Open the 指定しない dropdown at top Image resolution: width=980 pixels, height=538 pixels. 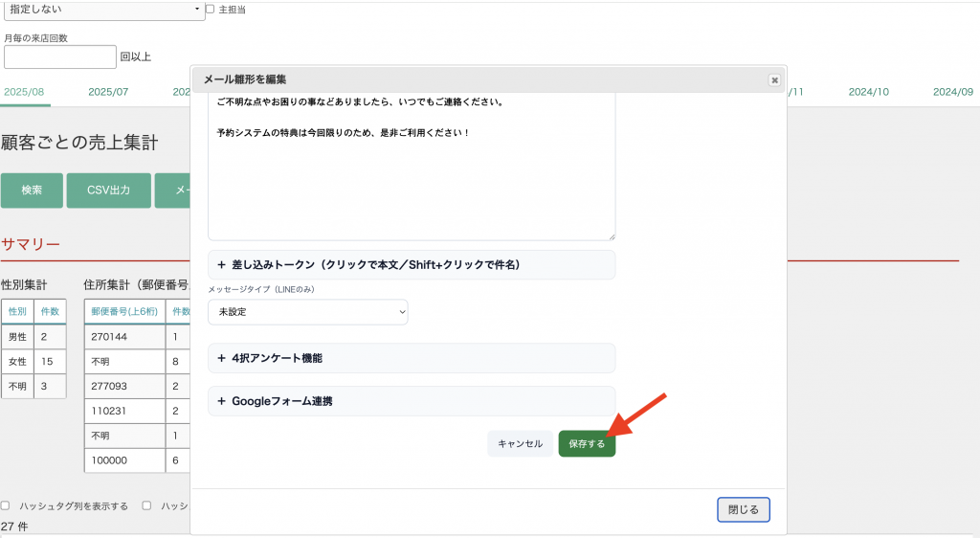click(103, 10)
